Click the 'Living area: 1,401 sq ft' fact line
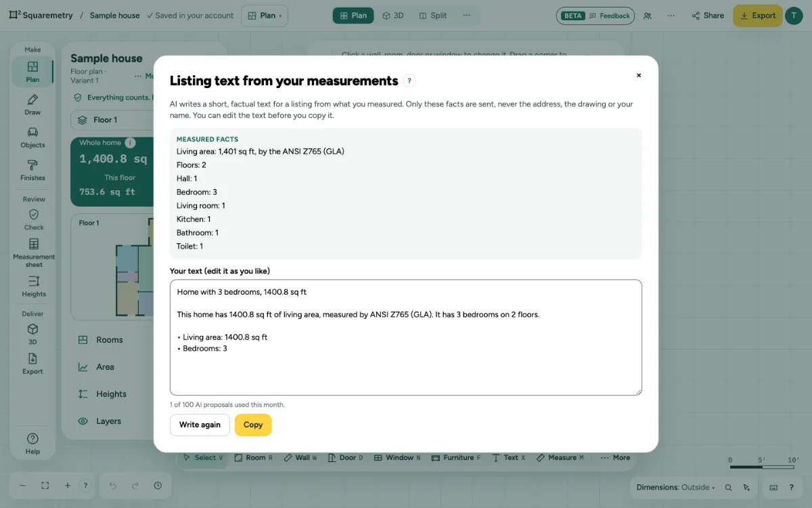Image resolution: width=812 pixels, height=508 pixels. pos(261,152)
